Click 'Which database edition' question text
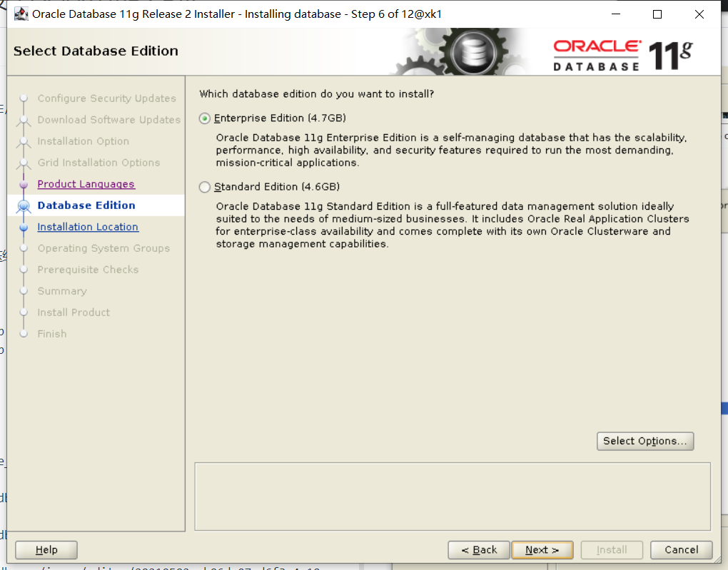The image size is (728, 570). click(317, 93)
